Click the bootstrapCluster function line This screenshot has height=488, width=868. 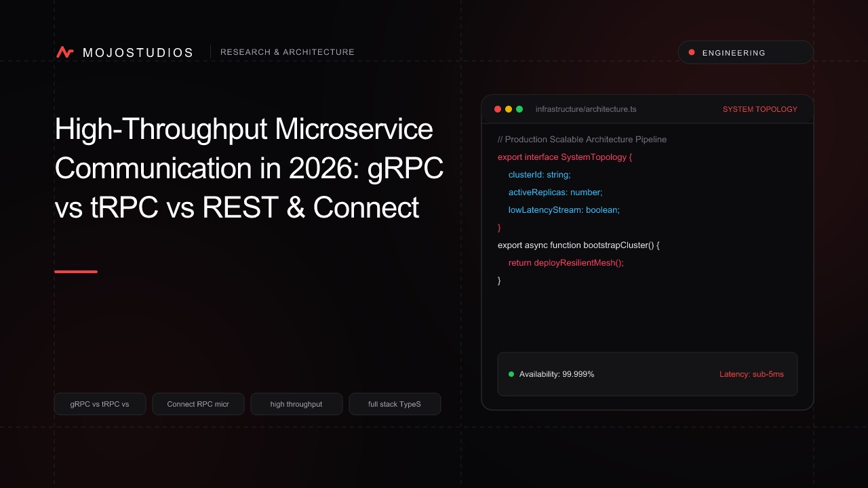click(x=578, y=245)
